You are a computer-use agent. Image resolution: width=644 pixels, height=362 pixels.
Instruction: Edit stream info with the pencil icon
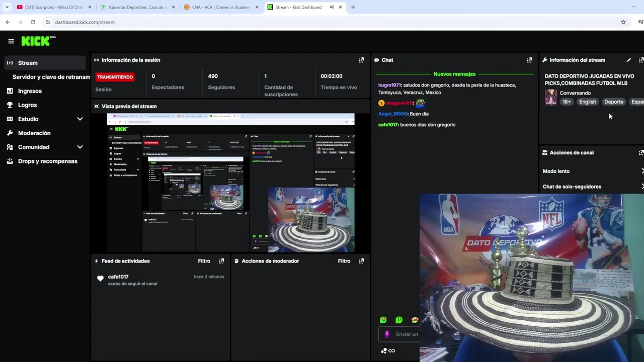[628, 60]
